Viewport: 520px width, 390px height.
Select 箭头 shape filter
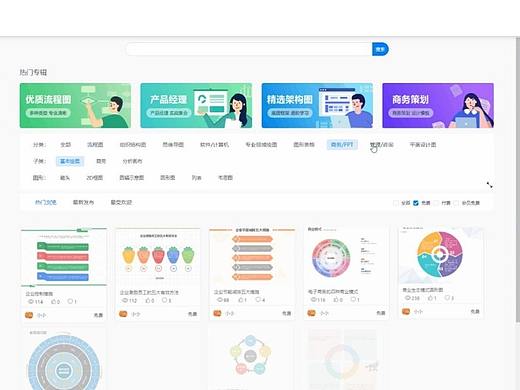[x=65, y=178]
